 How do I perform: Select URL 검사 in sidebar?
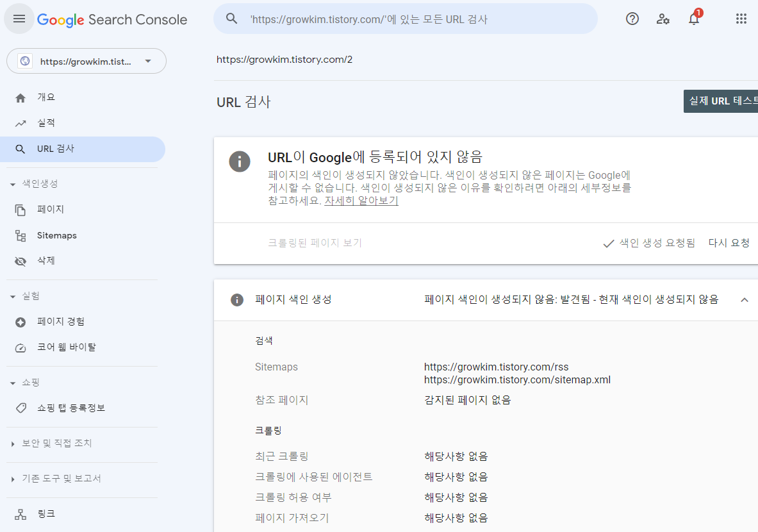[83, 149]
